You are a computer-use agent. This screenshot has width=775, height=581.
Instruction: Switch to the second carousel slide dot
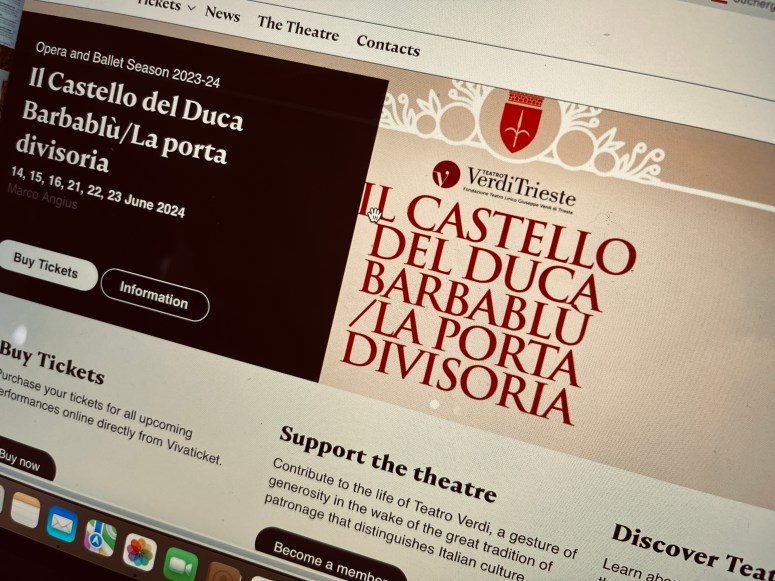coord(458,410)
